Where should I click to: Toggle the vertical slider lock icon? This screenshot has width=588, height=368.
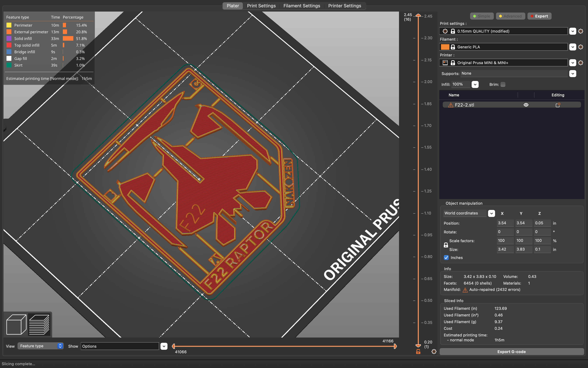pos(418,352)
